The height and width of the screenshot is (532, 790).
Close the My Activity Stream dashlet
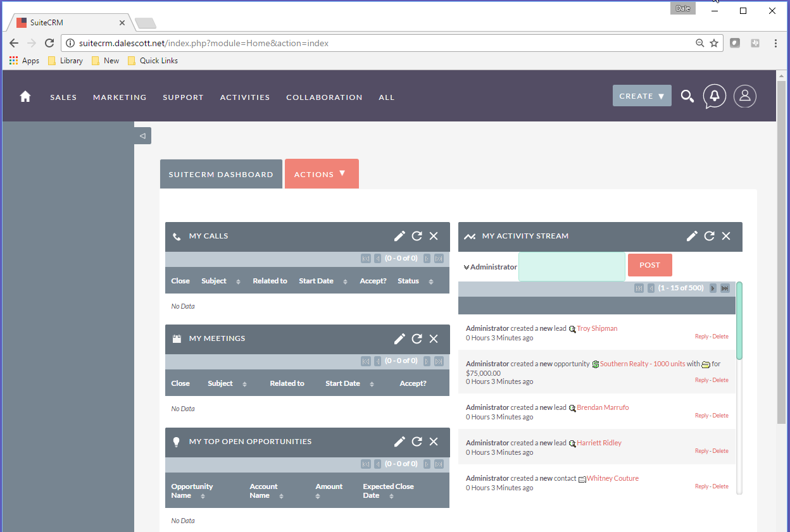[x=726, y=236]
